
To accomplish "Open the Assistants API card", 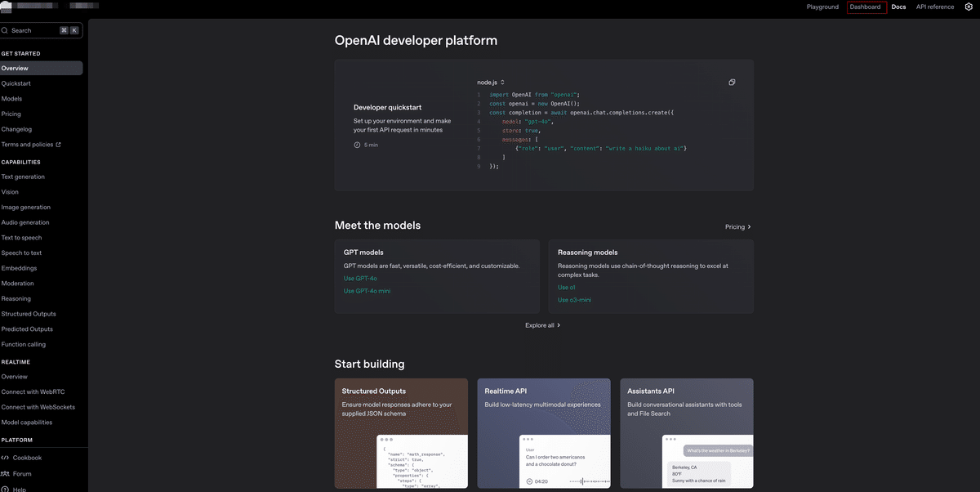I will (x=687, y=433).
